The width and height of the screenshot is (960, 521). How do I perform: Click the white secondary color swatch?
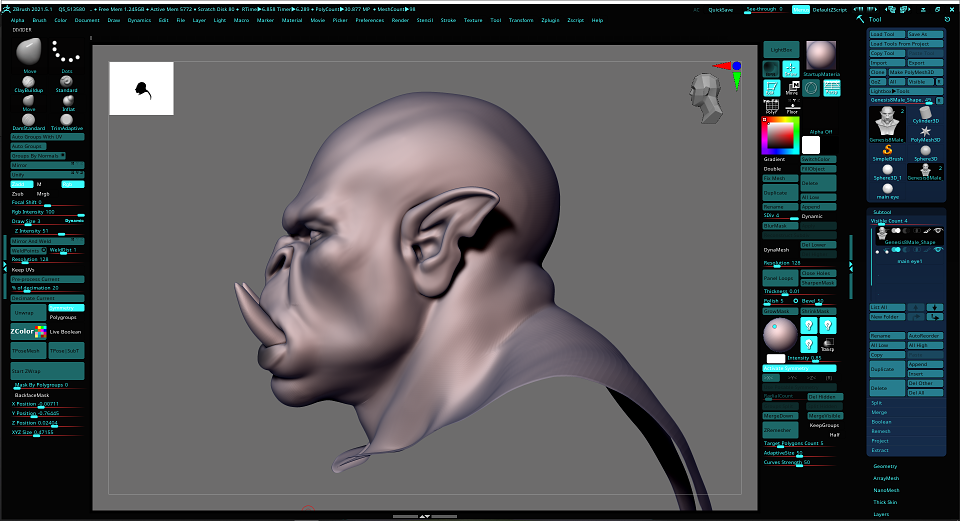(811, 145)
